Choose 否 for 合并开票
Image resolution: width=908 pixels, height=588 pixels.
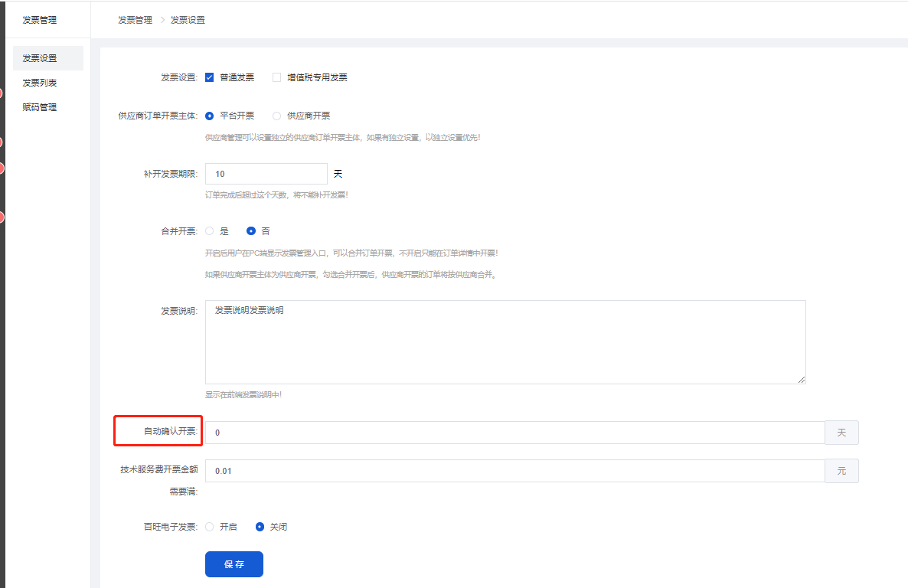(x=251, y=230)
